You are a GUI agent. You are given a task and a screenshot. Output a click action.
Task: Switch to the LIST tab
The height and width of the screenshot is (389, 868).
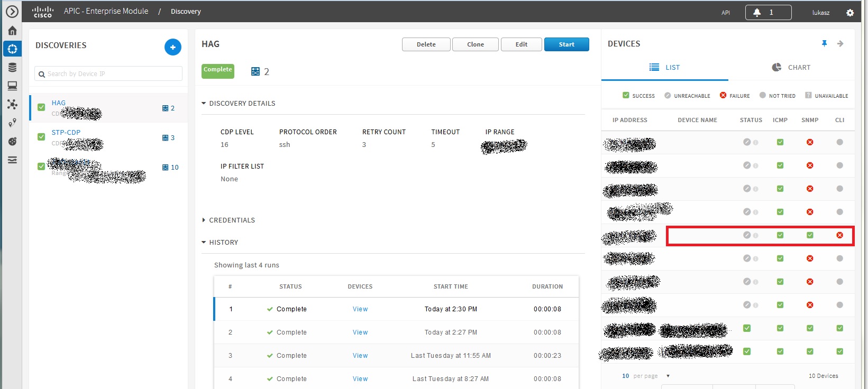(x=664, y=67)
